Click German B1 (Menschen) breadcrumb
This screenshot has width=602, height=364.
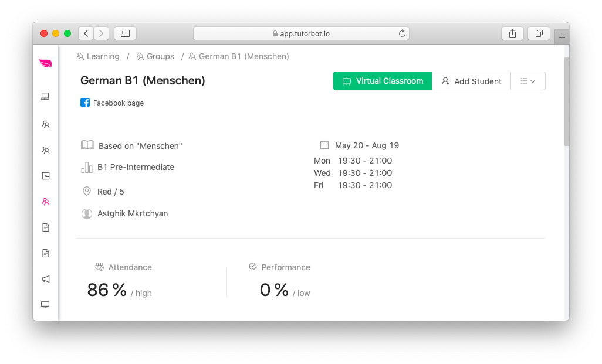239,56
